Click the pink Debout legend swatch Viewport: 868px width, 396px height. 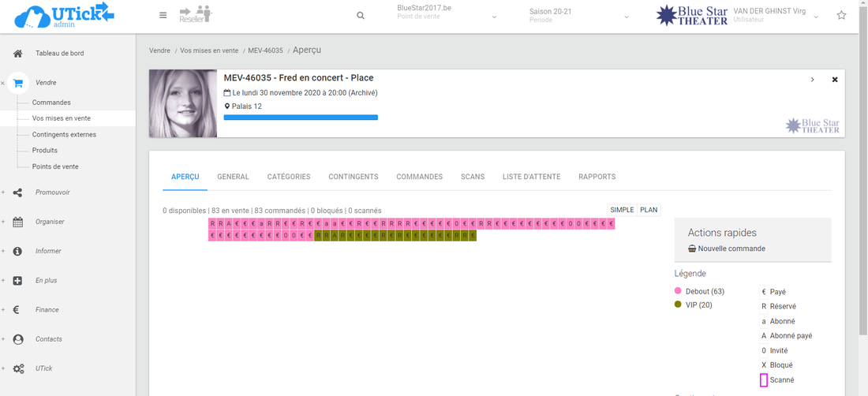click(x=678, y=292)
